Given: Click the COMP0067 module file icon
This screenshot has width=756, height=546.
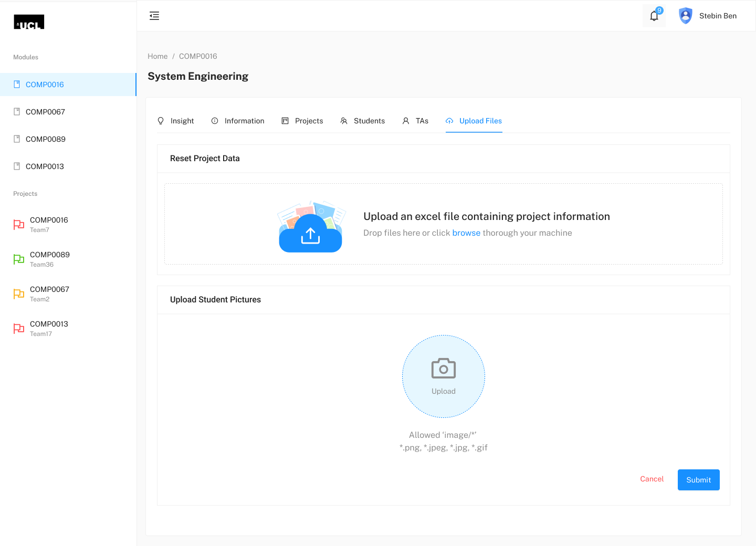Looking at the screenshot, I should click(17, 112).
